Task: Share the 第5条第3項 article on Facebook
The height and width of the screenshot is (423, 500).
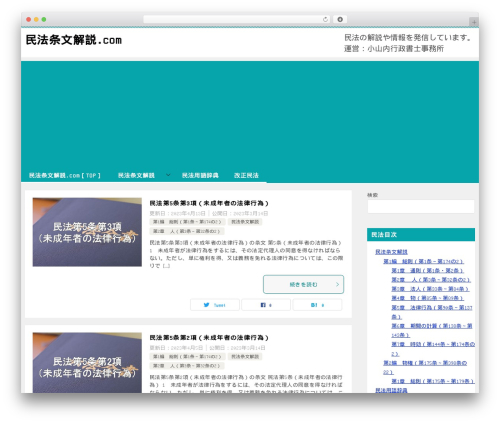Action: click(266, 305)
